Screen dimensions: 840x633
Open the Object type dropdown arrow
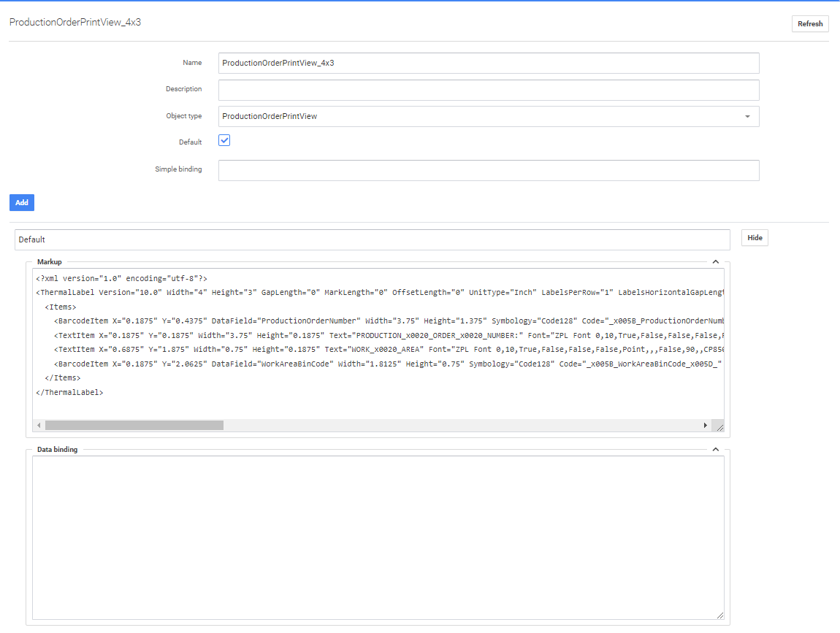(x=747, y=117)
